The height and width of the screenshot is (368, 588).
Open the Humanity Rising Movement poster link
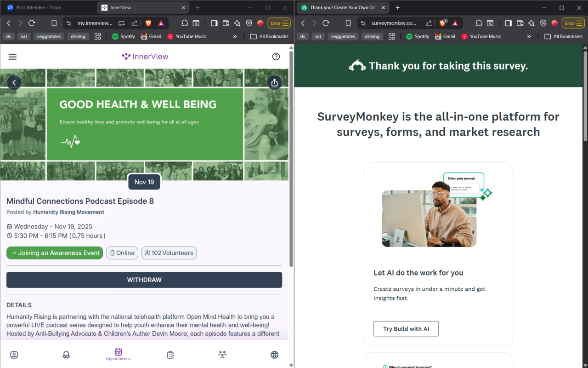click(x=68, y=212)
